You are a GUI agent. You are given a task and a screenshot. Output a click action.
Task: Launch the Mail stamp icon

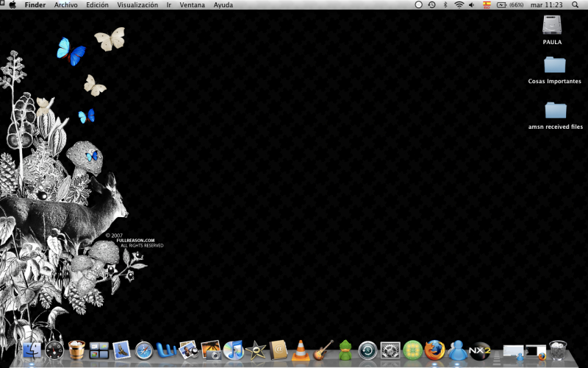122,350
